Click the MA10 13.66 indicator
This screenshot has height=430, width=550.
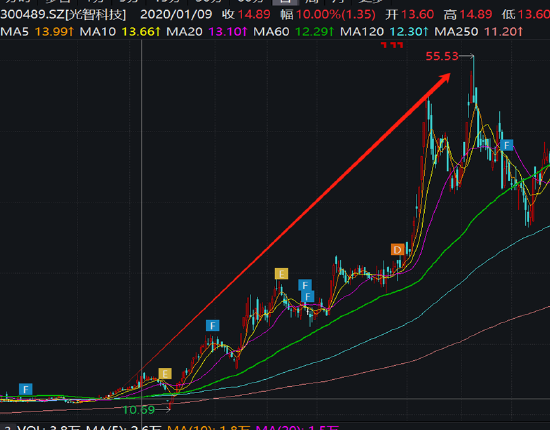click(120, 32)
